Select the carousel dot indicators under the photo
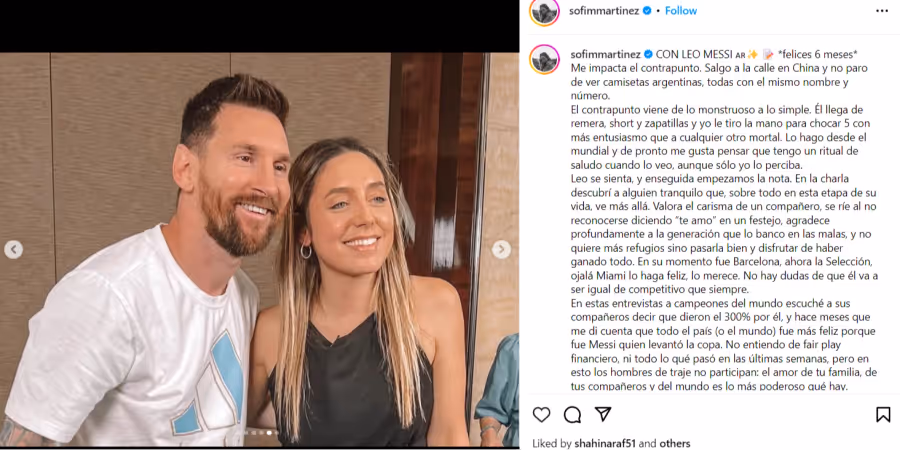This screenshot has width=900, height=450. 260,433
